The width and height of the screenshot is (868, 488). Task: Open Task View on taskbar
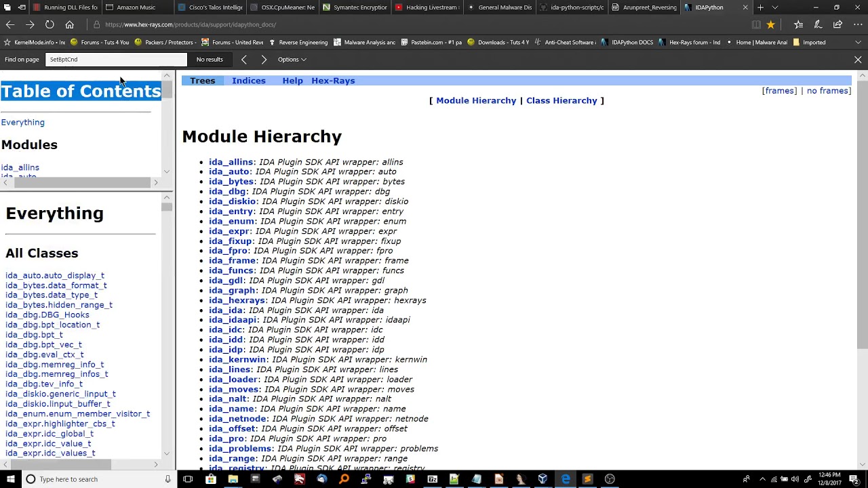point(189,479)
